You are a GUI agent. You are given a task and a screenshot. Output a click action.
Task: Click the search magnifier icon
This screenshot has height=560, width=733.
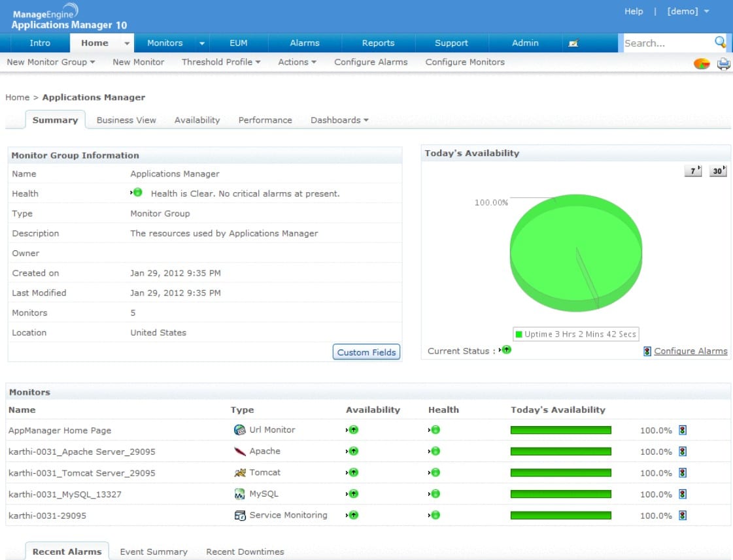[x=720, y=42]
